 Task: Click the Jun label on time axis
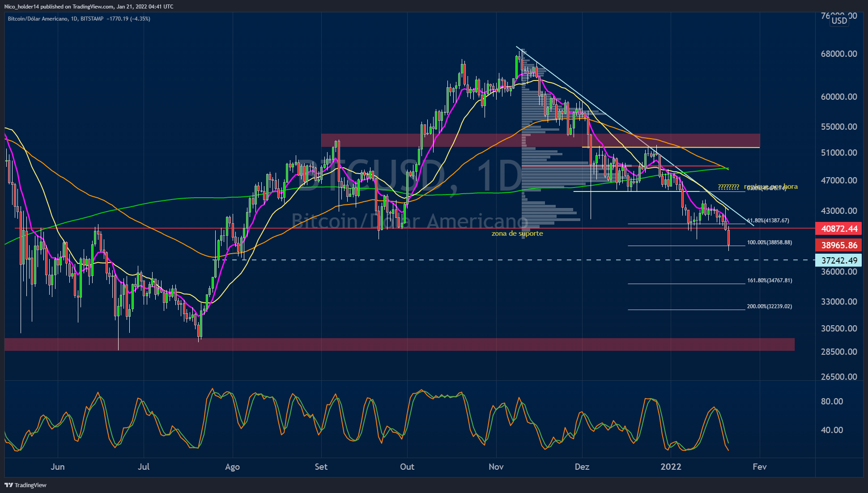tap(58, 467)
